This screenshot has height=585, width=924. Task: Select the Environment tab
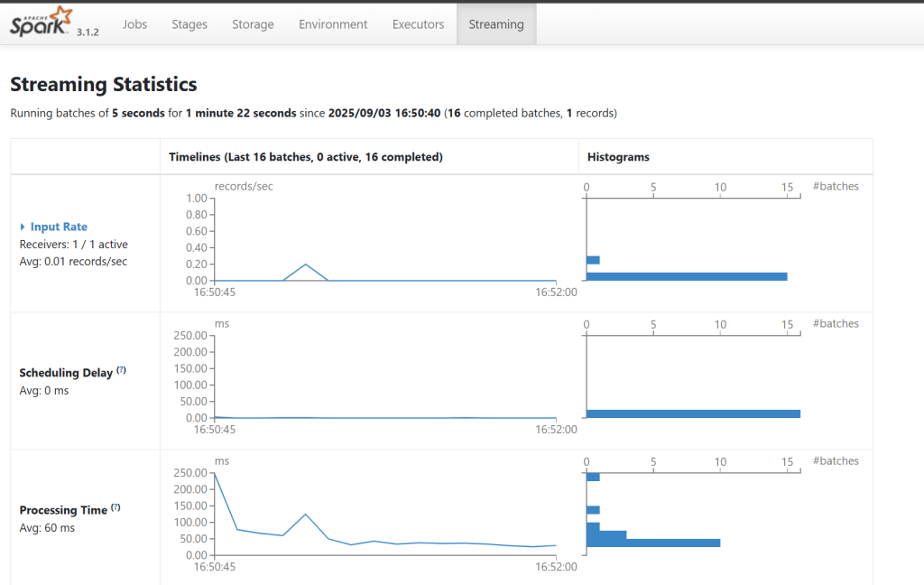[333, 24]
